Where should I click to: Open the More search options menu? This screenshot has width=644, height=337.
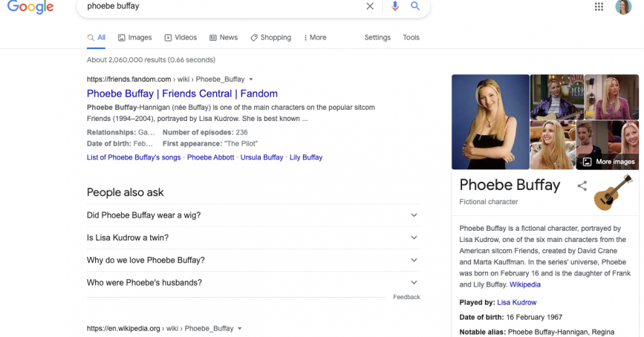(313, 38)
